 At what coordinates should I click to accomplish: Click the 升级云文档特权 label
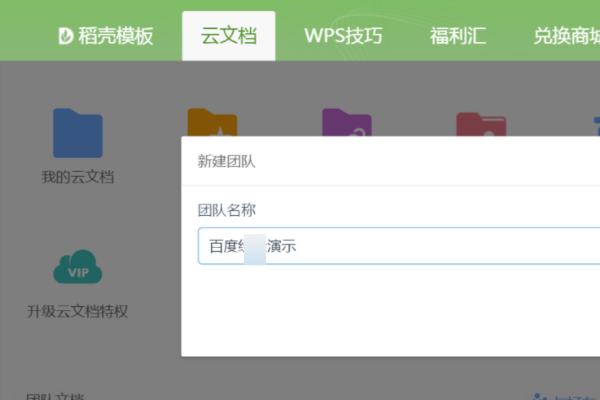[x=78, y=311]
